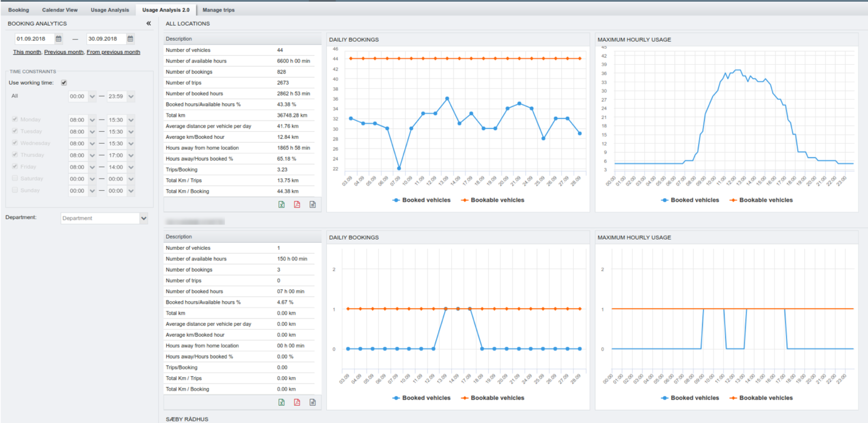The image size is (868, 423).
Task: Open Monday end time 15:30 dropdown
Action: [131, 120]
